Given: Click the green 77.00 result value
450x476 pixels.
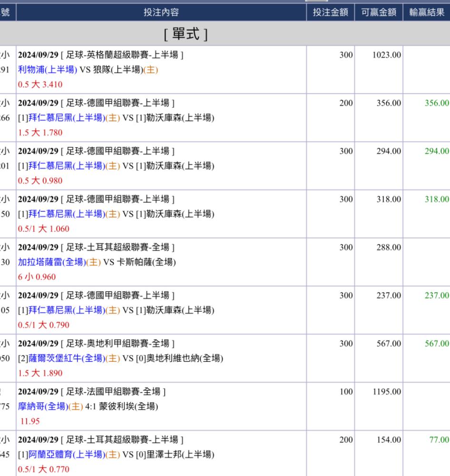Looking at the screenshot, I should pyautogui.click(x=439, y=440).
